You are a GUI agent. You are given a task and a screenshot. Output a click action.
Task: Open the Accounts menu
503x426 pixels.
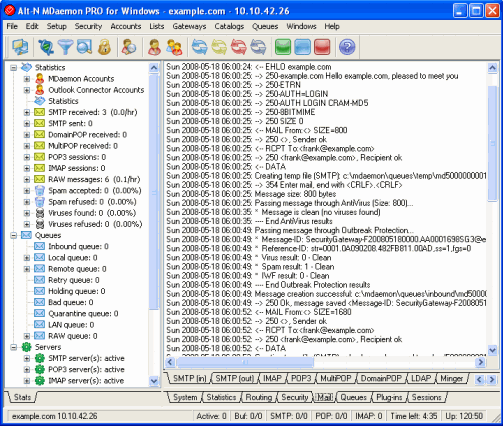[x=126, y=26]
